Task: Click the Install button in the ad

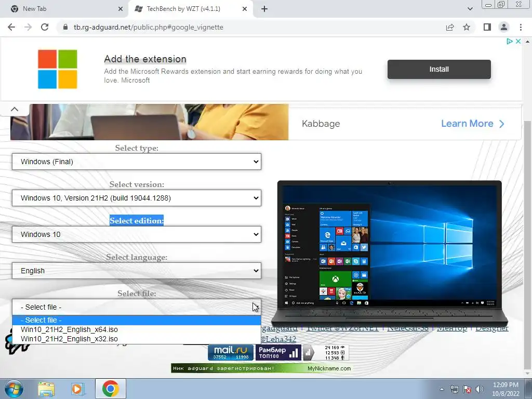Action: pos(439,69)
